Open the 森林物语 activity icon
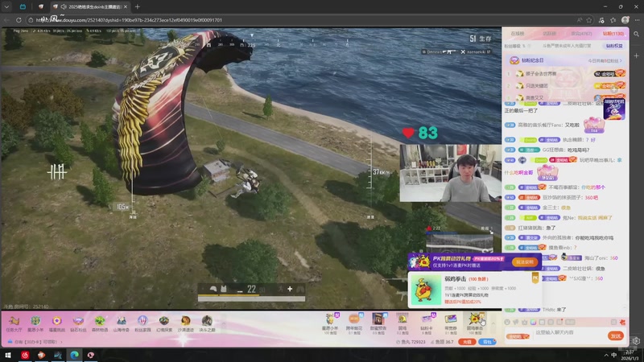The image size is (644, 362). (100, 323)
